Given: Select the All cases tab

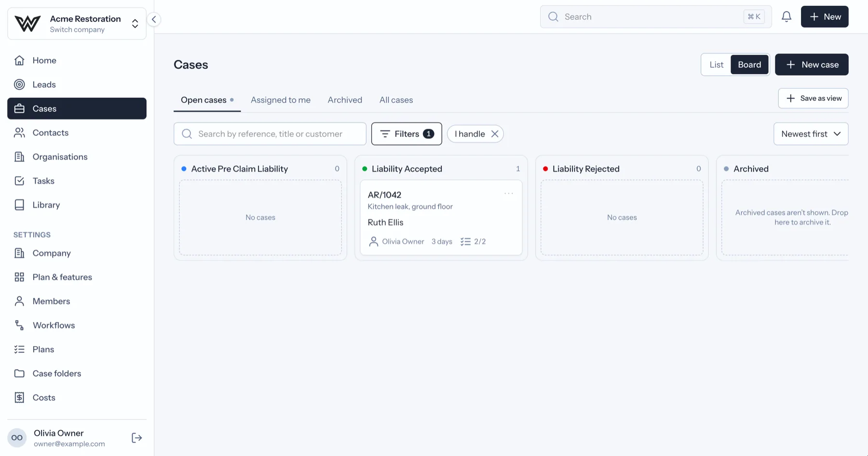Looking at the screenshot, I should coord(396,100).
